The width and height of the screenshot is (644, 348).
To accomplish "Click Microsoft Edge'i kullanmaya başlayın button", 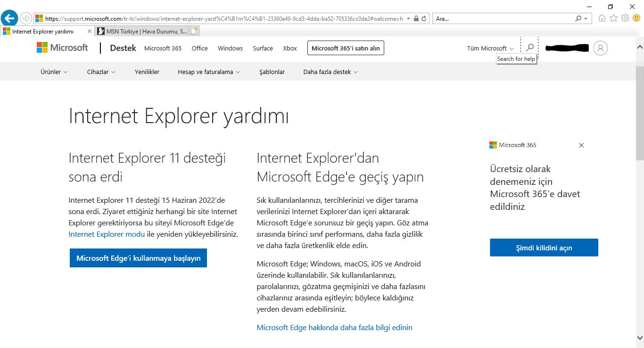I will point(138,258).
